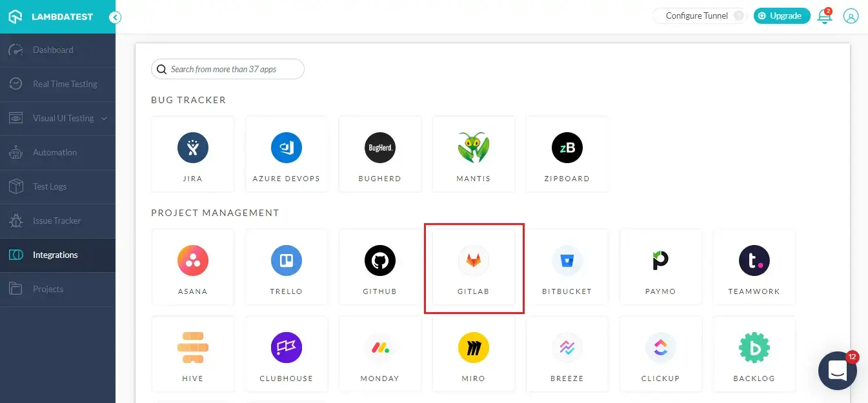Open the Jira integration icon
This screenshot has height=403, width=868.
(x=192, y=148)
